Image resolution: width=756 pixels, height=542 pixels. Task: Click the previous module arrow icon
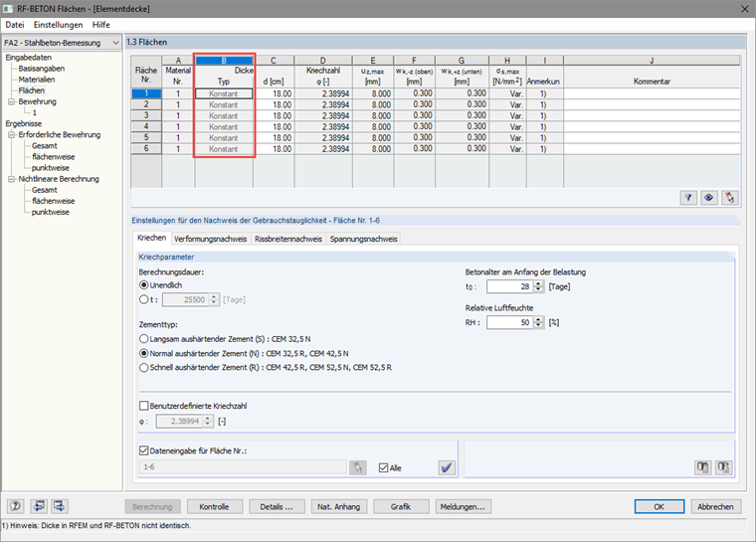[x=39, y=506]
